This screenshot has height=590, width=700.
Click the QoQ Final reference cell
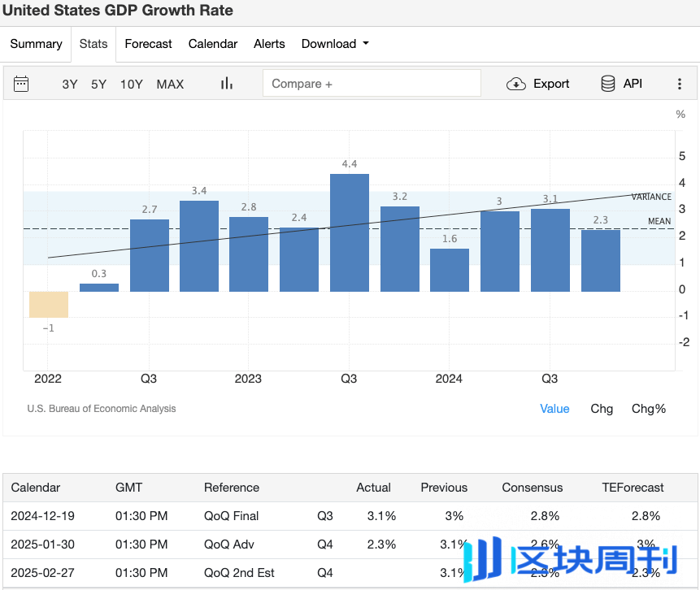tap(231, 516)
